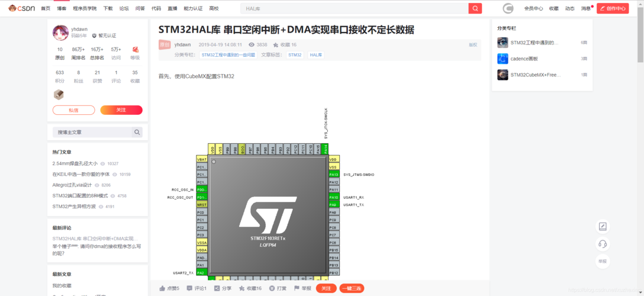This screenshot has height=296, width=644.
Task: Click the 原创 tag badge
Action: [165, 45]
